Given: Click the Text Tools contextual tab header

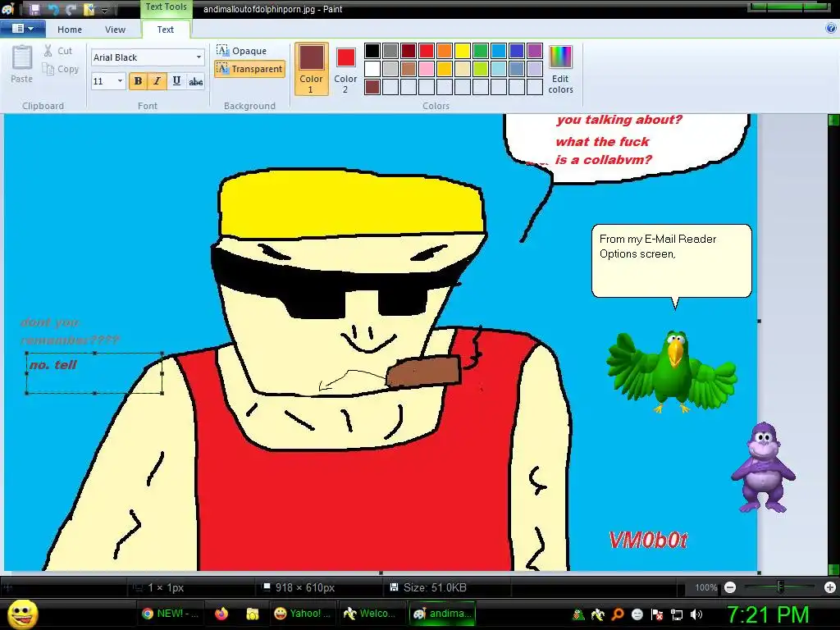Looking at the screenshot, I should [166, 7].
